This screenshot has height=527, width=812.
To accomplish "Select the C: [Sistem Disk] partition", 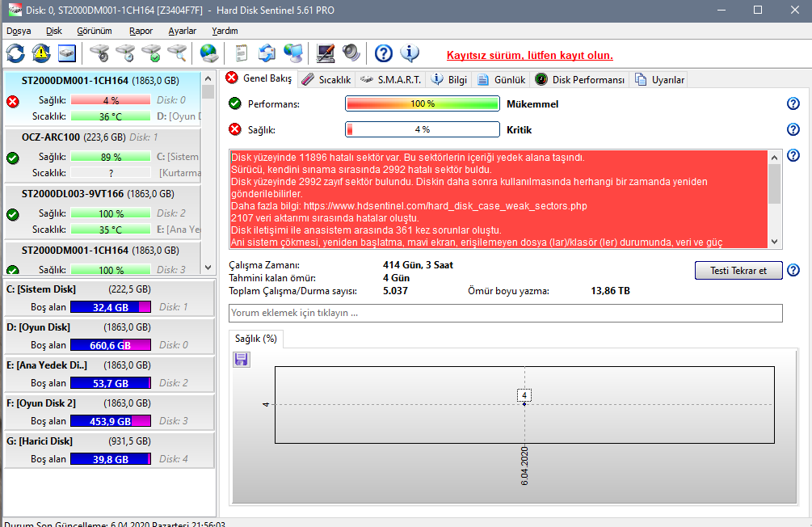I will 109,298.
